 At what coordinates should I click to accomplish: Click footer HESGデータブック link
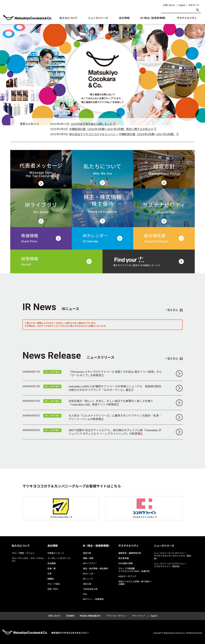(x=127, y=576)
